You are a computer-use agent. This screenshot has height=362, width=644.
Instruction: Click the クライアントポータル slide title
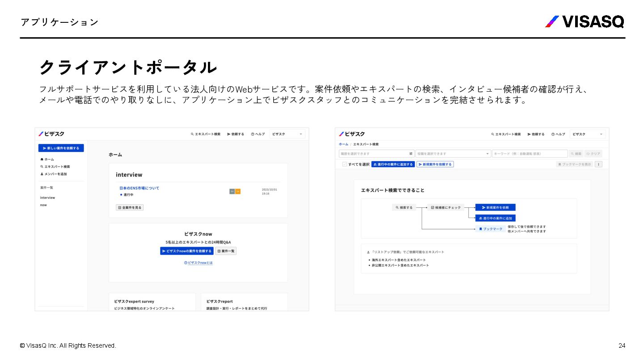pyautogui.click(x=128, y=67)
